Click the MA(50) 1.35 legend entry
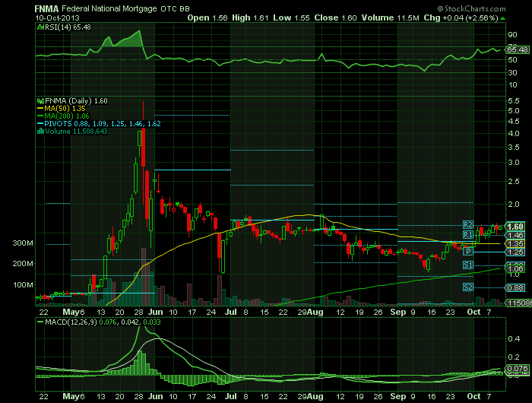This screenshot has height=403, width=532. [65, 109]
